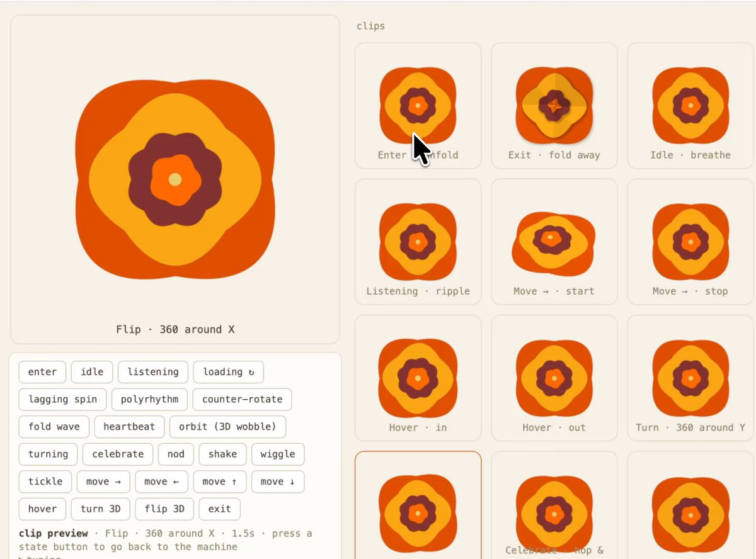Trigger the "listening" state button
This screenshot has height=559, width=756.
[153, 372]
